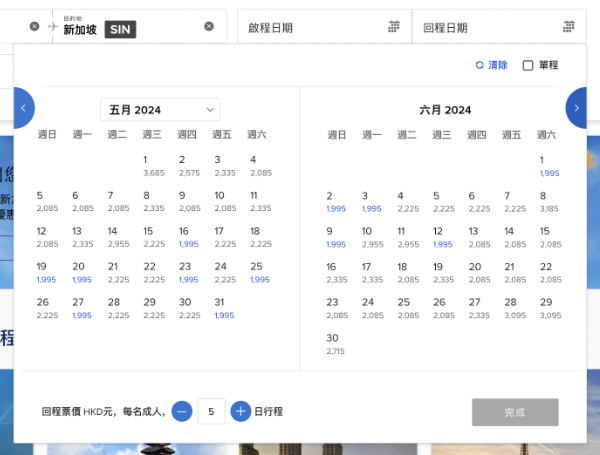600x455 pixels.
Task: Select May 4 priced 2,085
Action: 261,166
